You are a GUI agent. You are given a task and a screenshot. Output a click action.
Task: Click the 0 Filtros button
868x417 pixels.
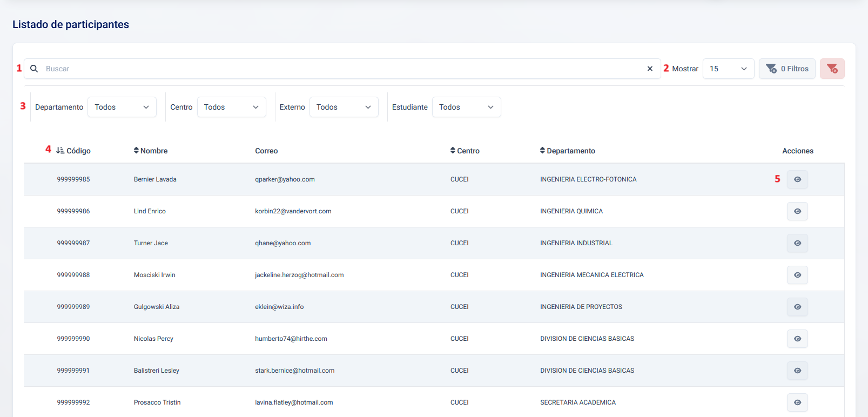tap(787, 69)
